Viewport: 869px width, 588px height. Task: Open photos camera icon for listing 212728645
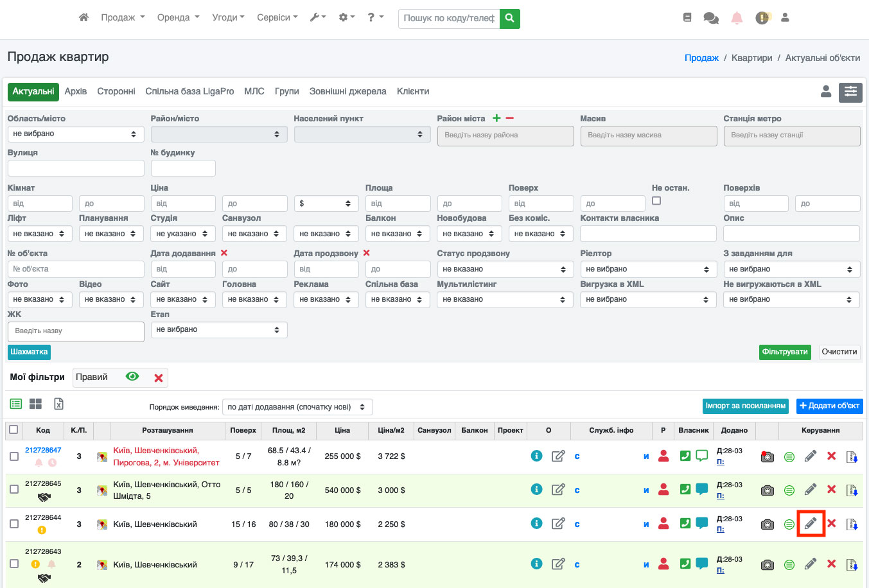tap(768, 490)
